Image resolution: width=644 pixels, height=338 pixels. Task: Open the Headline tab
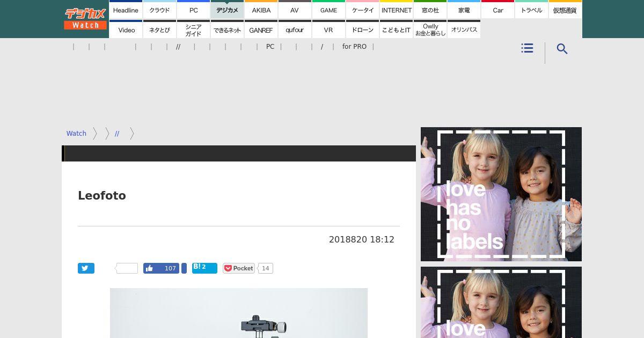pyautogui.click(x=126, y=10)
